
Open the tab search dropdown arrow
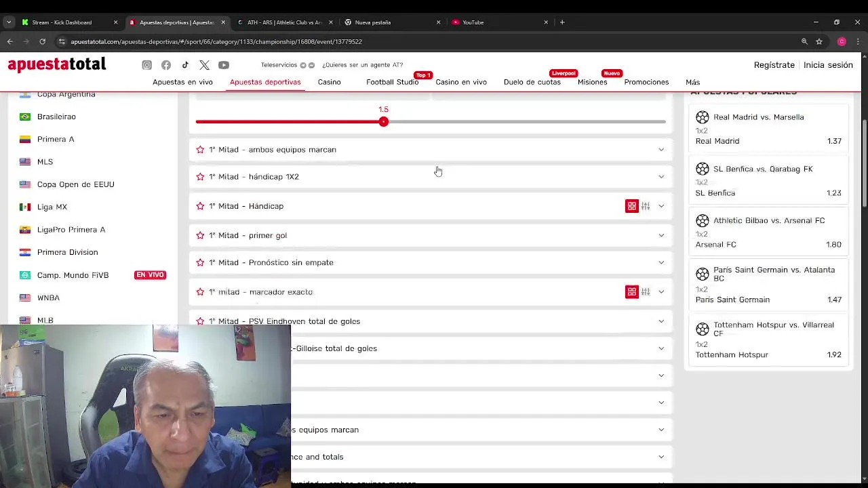9,22
